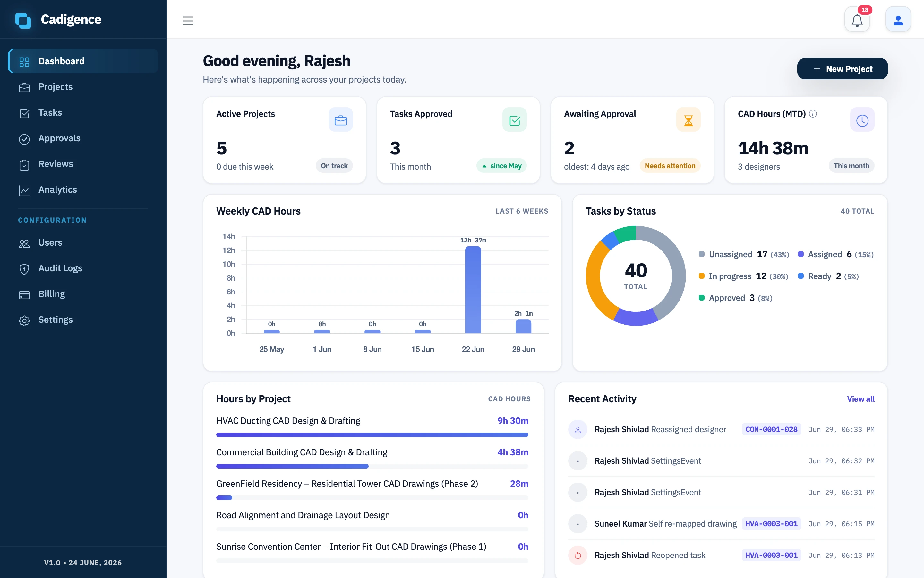The image size is (924, 578).
Task: Open notifications bell with 18 badge
Action: pyautogui.click(x=857, y=20)
